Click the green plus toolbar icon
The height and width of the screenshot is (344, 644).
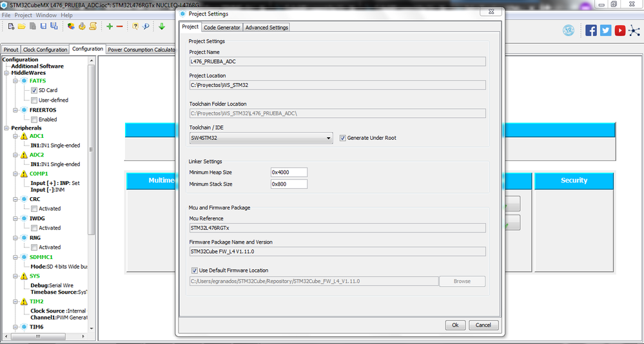pos(110,26)
